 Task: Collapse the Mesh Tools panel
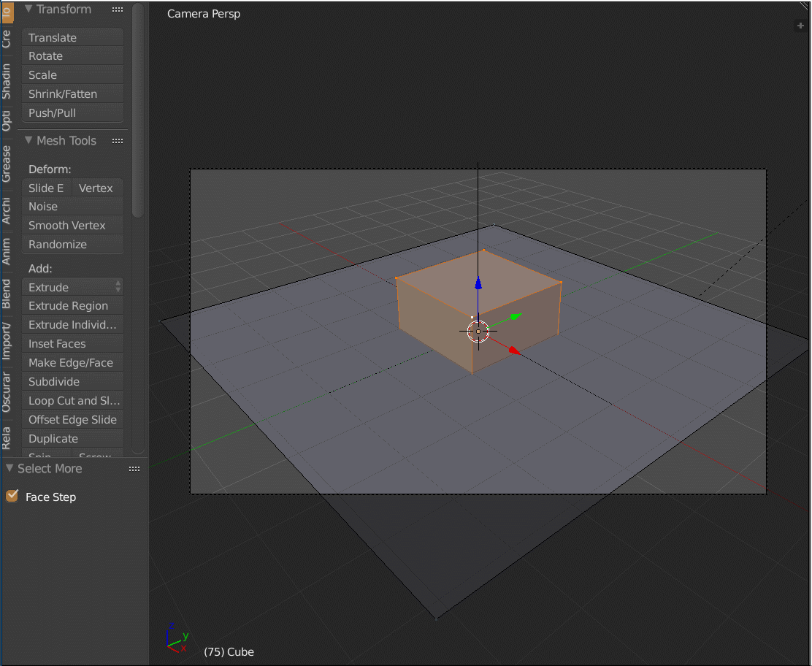click(27, 140)
